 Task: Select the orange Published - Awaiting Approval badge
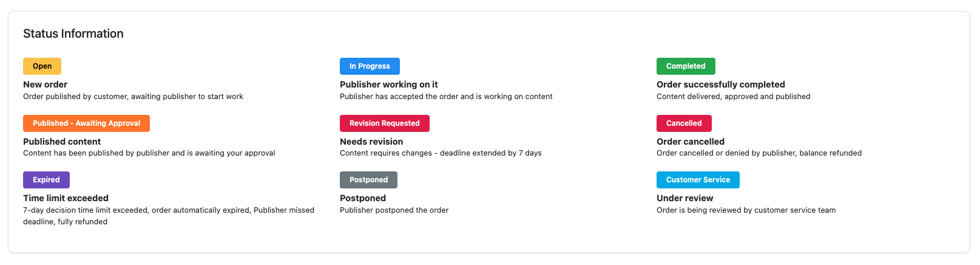86,123
